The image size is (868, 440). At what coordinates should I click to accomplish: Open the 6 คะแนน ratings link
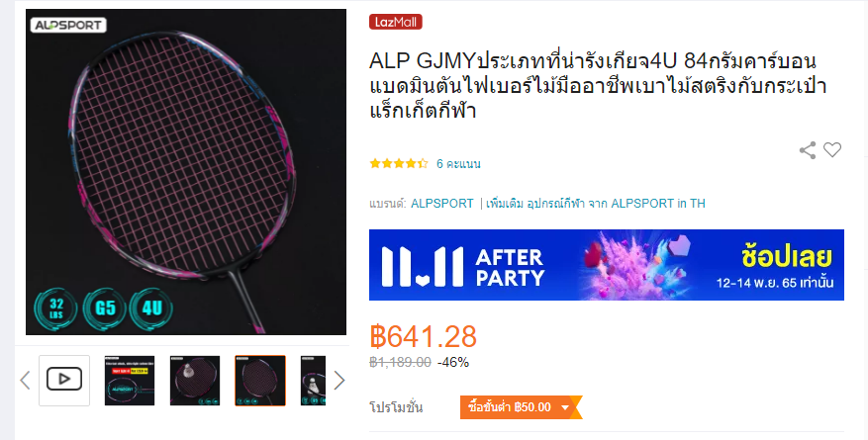tap(458, 163)
